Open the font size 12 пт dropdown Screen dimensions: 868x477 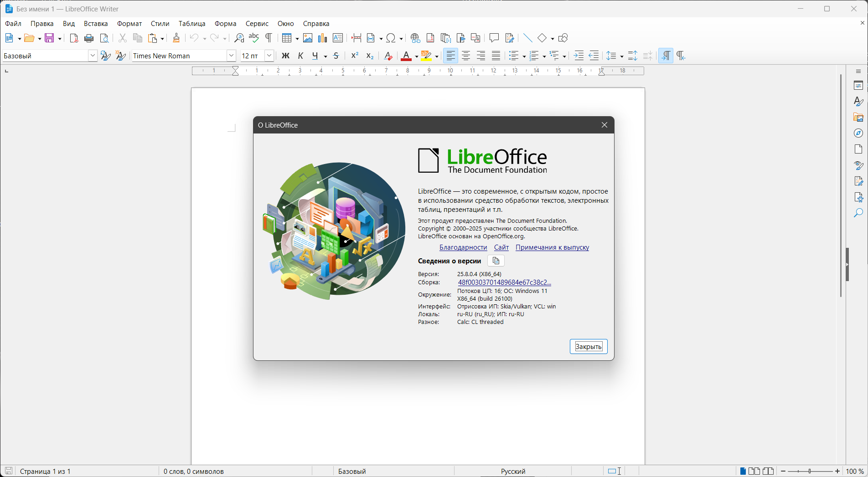pyautogui.click(x=269, y=56)
